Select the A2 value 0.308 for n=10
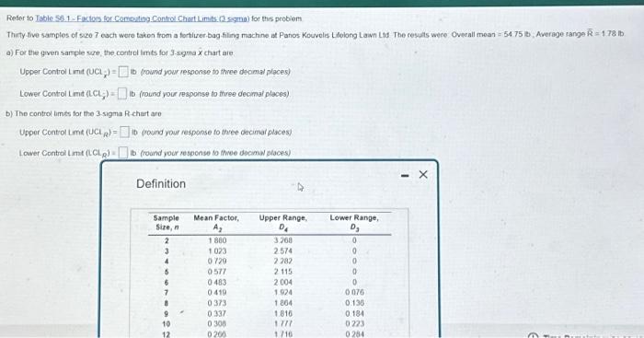644x338 pixels. point(217,324)
